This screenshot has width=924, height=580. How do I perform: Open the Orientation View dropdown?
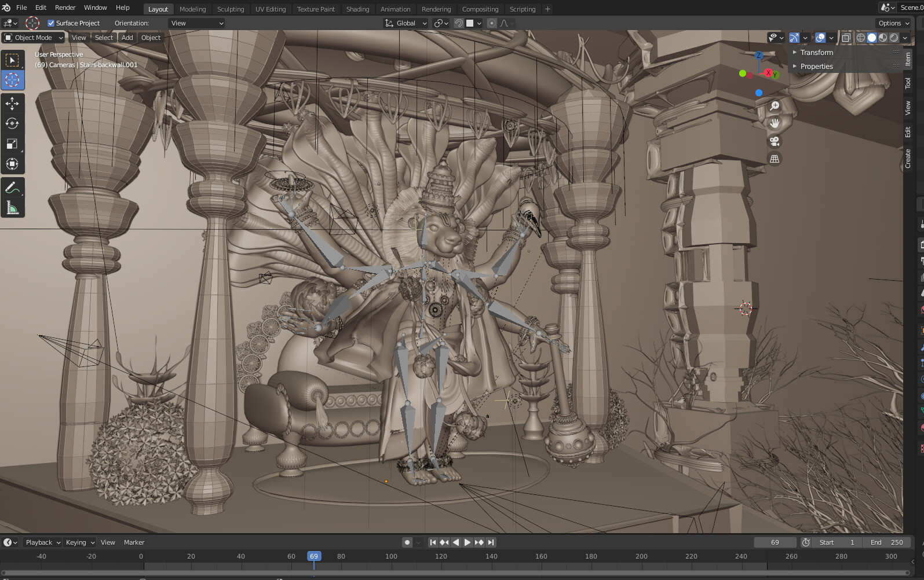(x=196, y=23)
